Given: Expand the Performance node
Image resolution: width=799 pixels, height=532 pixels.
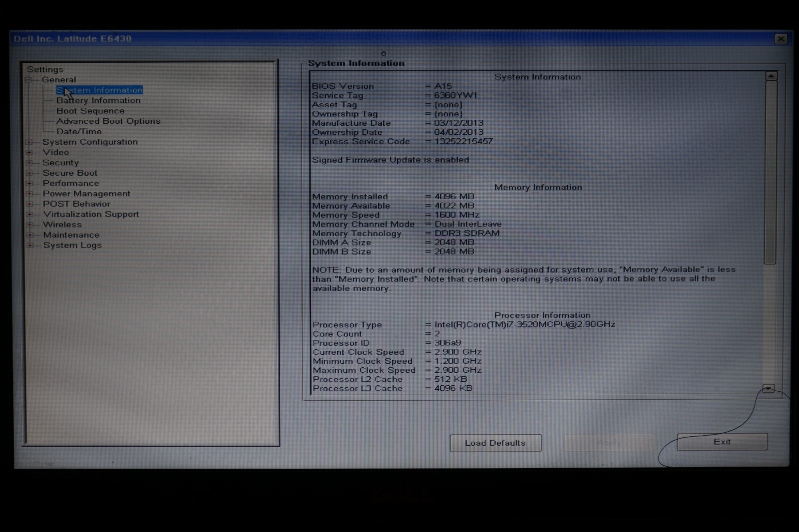Looking at the screenshot, I should 29,184.
